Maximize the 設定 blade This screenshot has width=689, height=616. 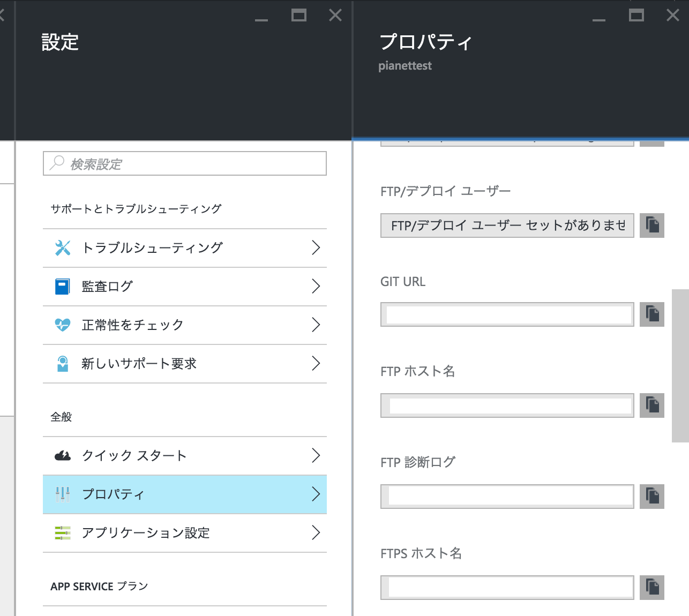coord(299,15)
